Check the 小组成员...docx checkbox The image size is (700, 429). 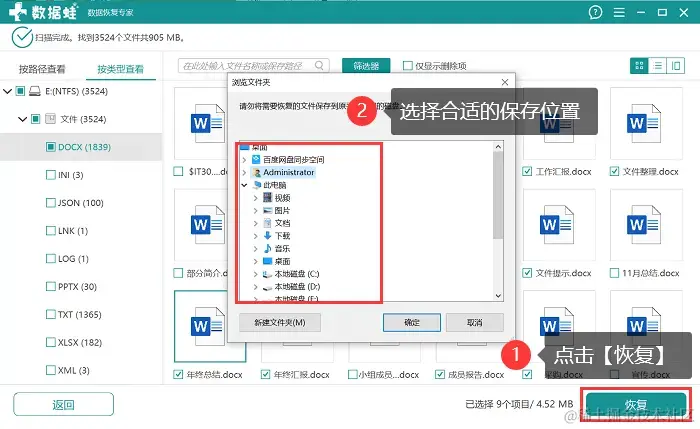coord(352,374)
